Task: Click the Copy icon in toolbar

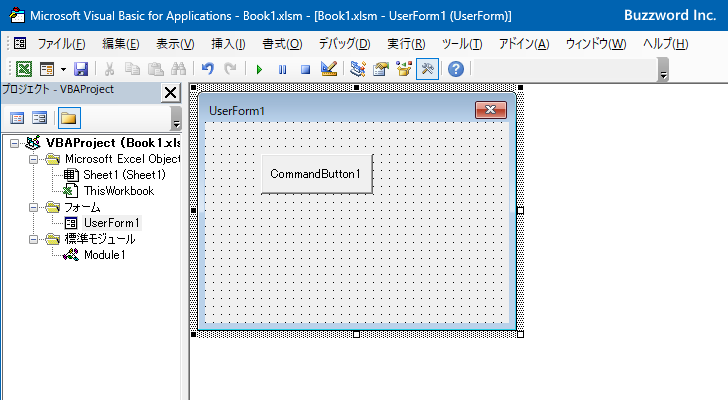Action: click(x=132, y=69)
